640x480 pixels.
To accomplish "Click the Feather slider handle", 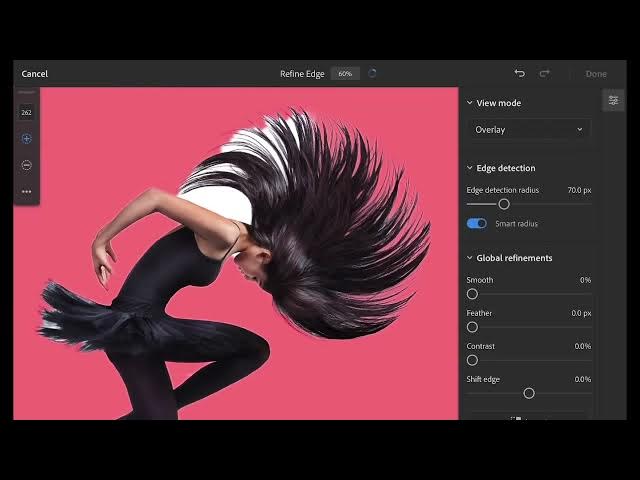I will [x=472, y=327].
